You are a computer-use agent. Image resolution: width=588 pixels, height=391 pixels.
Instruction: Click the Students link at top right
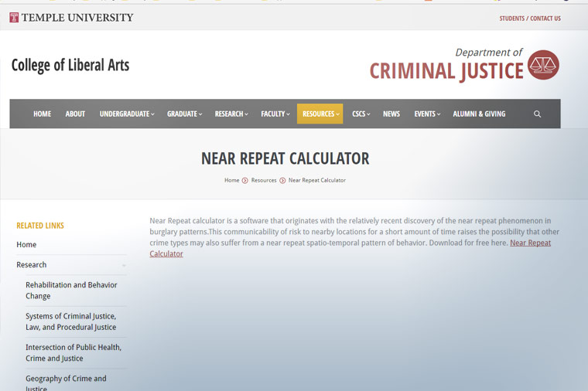click(512, 19)
